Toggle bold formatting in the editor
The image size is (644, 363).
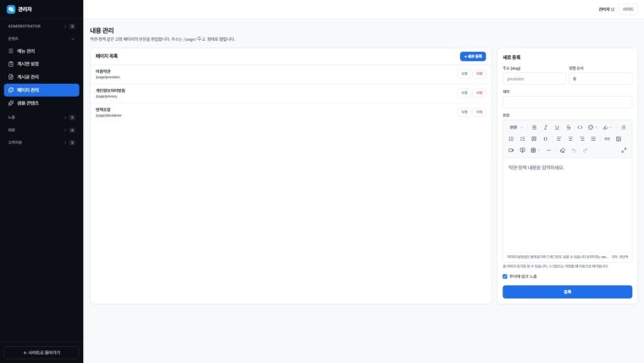click(534, 127)
